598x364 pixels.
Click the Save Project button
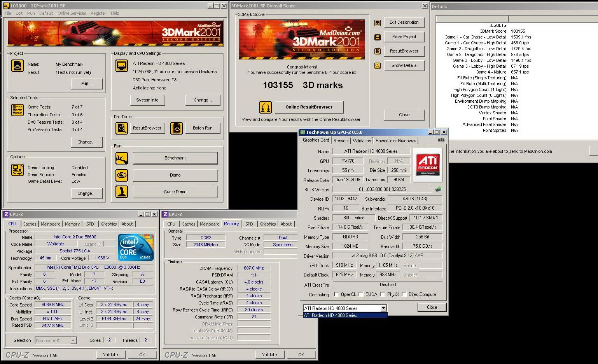click(404, 37)
